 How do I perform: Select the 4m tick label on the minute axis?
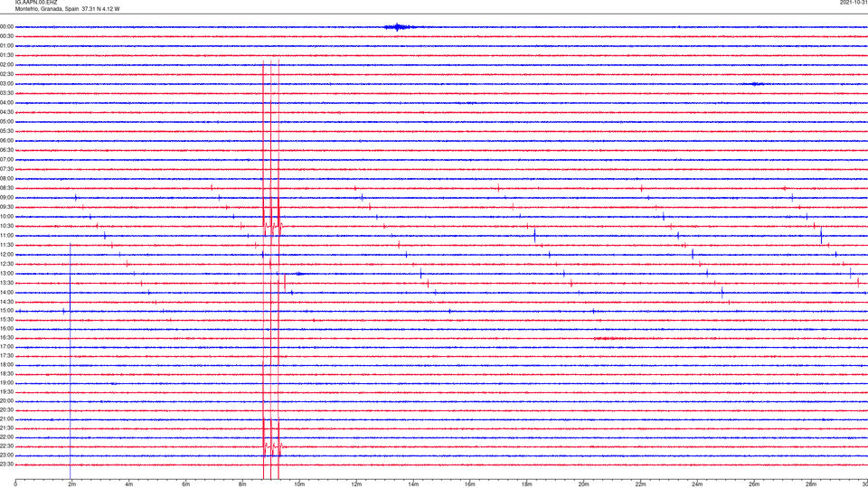point(129,484)
